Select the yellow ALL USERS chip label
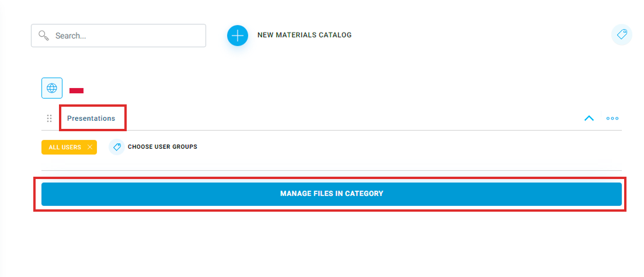 tap(65, 147)
